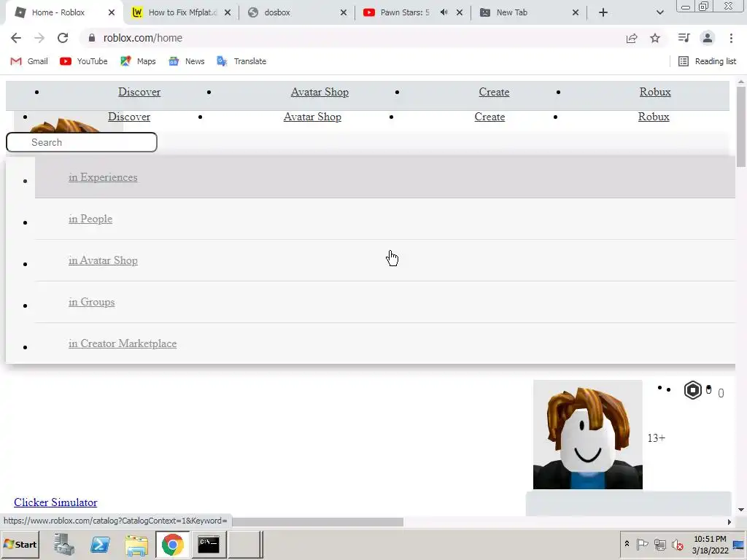This screenshot has height=560, width=747.
Task: Close the dosbox tab
Action: tap(344, 13)
